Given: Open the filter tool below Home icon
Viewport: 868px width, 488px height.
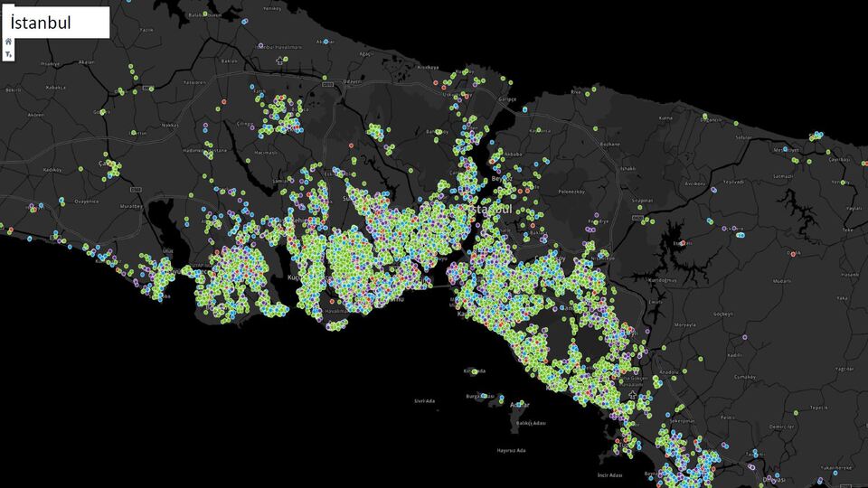Looking at the screenshot, I should coord(8,55).
